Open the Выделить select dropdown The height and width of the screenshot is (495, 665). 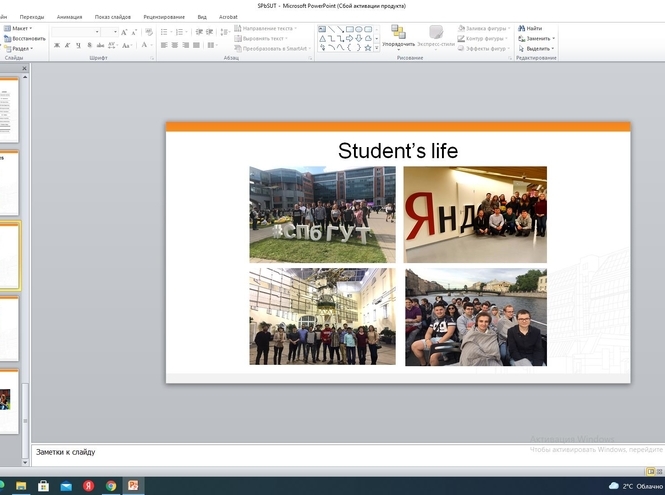coord(537,48)
